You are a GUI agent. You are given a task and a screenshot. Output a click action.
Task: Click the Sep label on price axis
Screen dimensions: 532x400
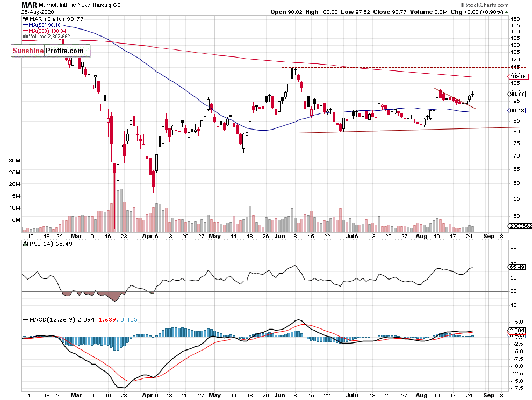[x=489, y=237]
